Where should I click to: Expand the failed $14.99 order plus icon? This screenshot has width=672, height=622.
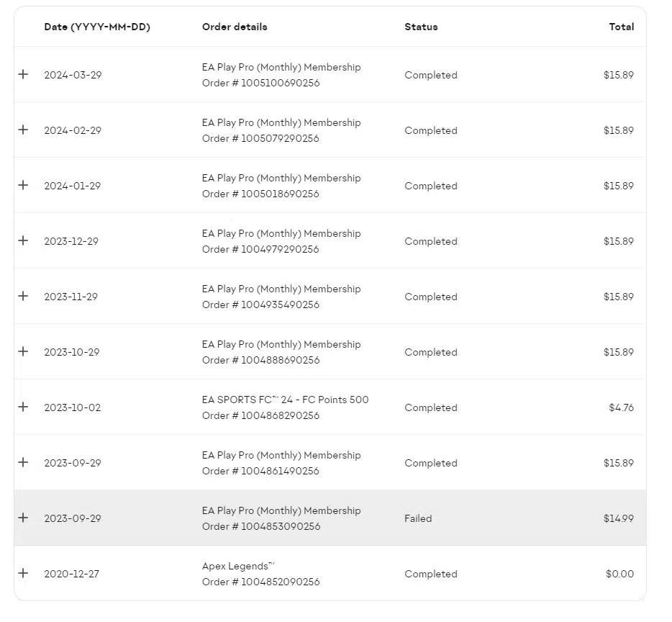(23, 518)
